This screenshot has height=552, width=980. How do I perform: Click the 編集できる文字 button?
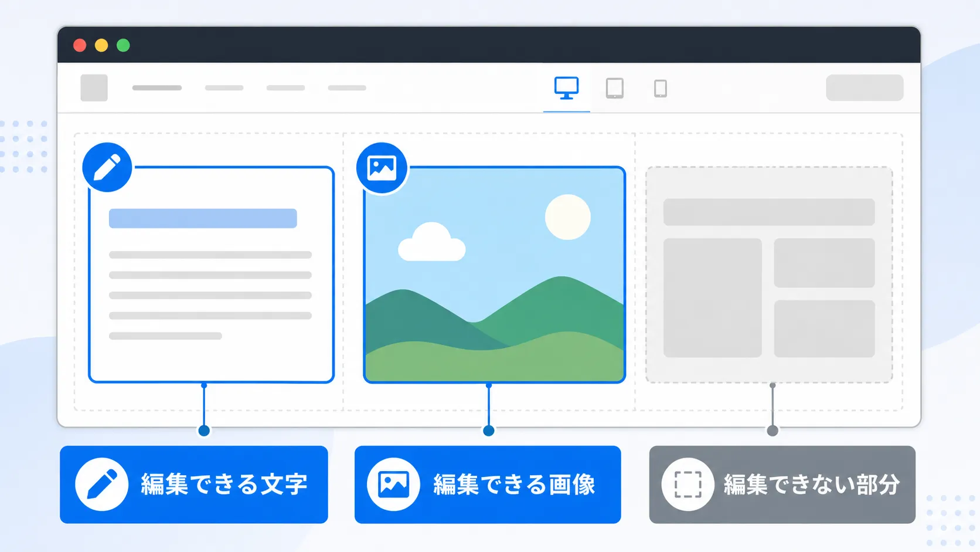pos(194,485)
